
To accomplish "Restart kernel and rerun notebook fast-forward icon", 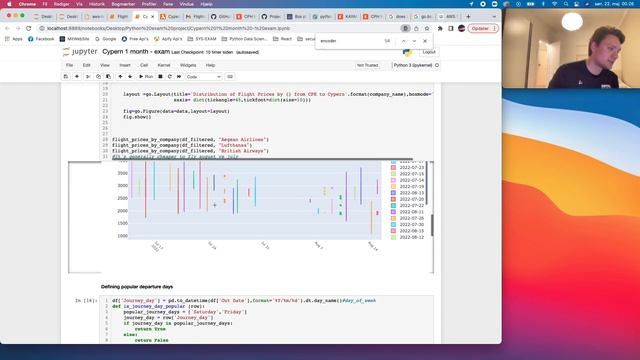I will [x=179, y=77].
